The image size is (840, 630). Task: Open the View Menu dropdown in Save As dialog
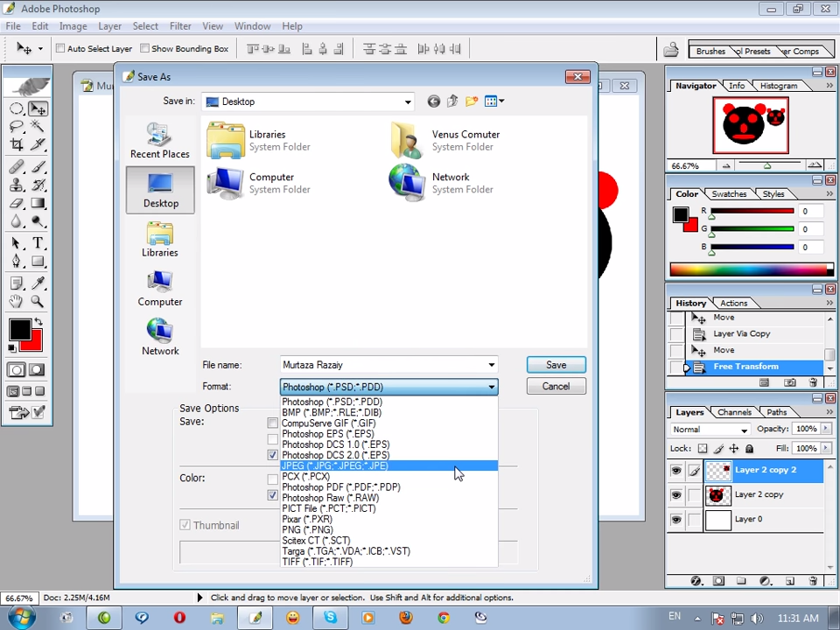[x=493, y=101]
